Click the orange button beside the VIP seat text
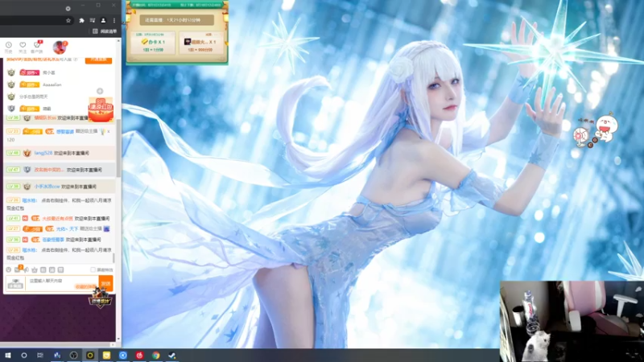 click(x=98, y=60)
